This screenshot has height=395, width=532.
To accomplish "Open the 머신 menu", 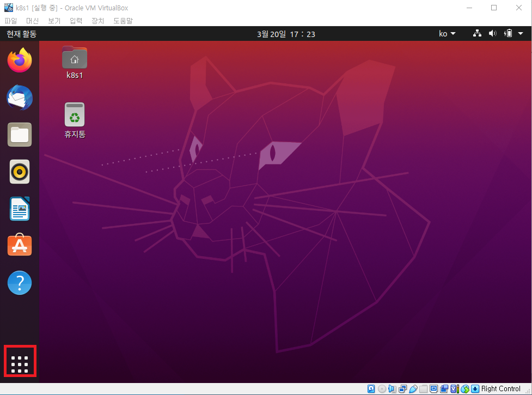I will [x=32, y=21].
